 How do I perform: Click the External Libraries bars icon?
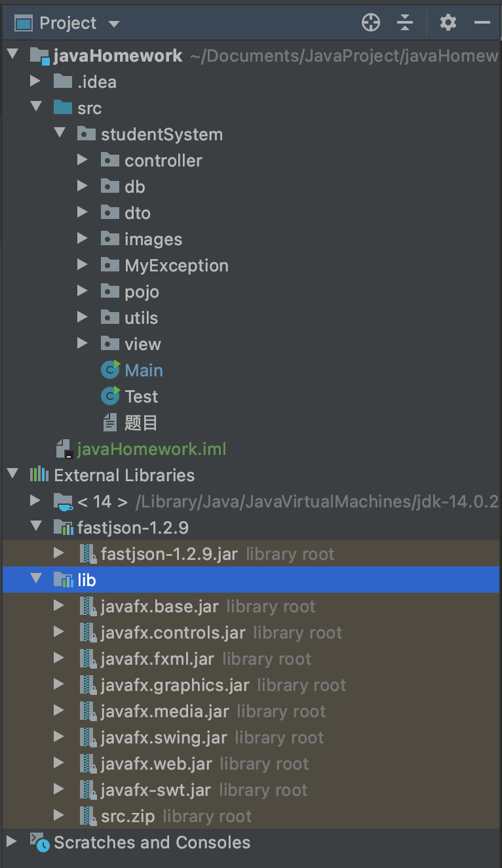[39, 475]
